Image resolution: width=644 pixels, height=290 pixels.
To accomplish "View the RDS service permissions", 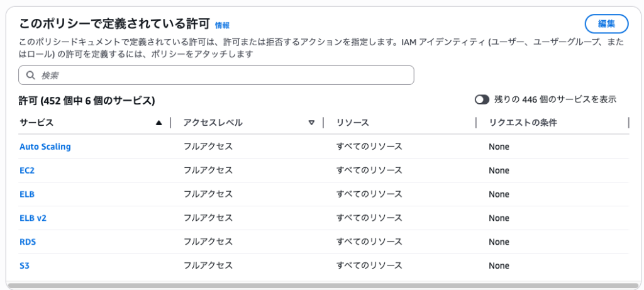I will pyautogui.click(x=28, y=242).
